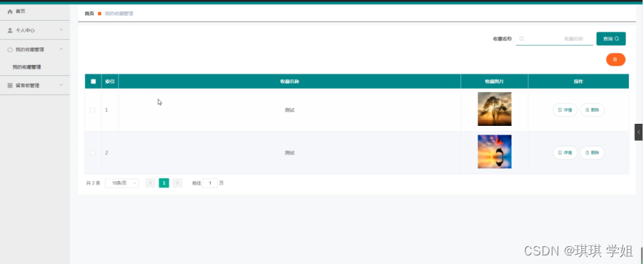Click the side-panel collapse arrow on right edge
Viewport: 644px width, 264px height.
pyautogui.click(x=639, y=132)
